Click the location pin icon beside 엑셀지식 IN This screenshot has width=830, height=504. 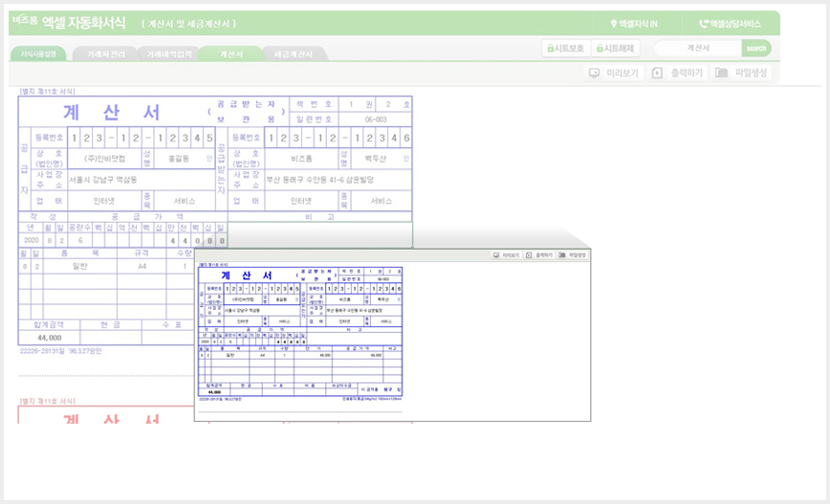(x=614, y=24)
